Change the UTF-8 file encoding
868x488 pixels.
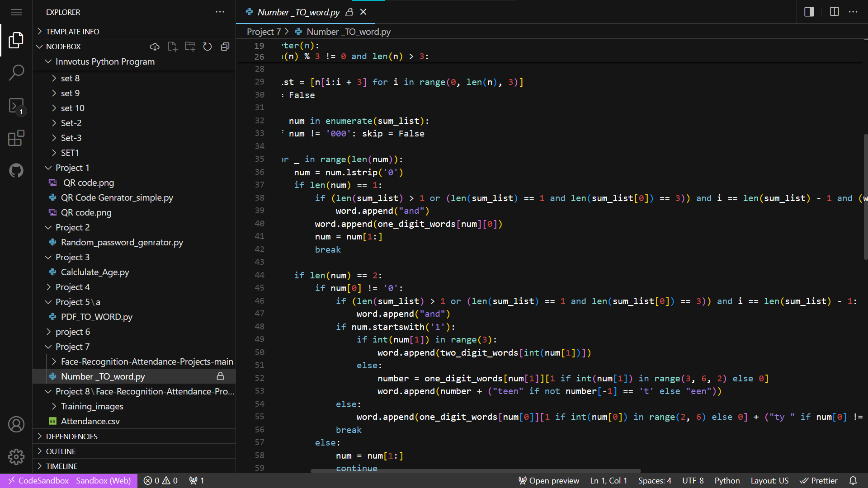(x=693, y=481)
